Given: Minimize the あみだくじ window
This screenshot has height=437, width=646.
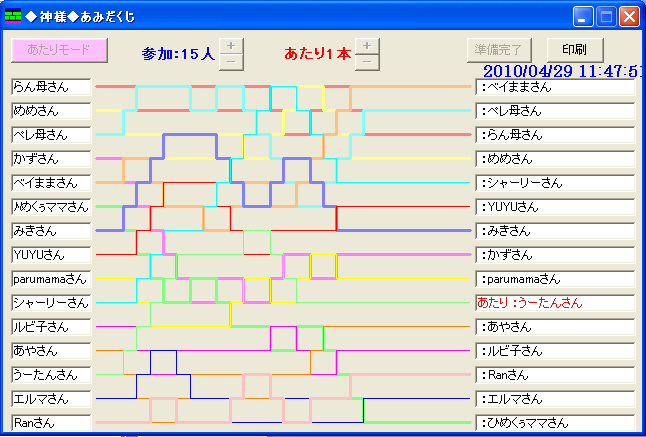Looking at the screenshot, I should click(x=583, y=17).
